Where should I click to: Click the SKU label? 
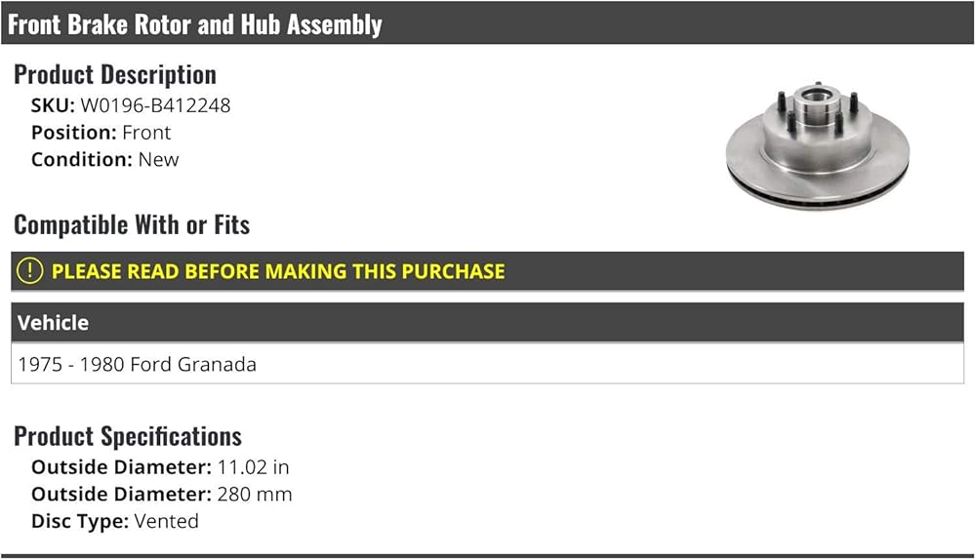pos(53,105)
